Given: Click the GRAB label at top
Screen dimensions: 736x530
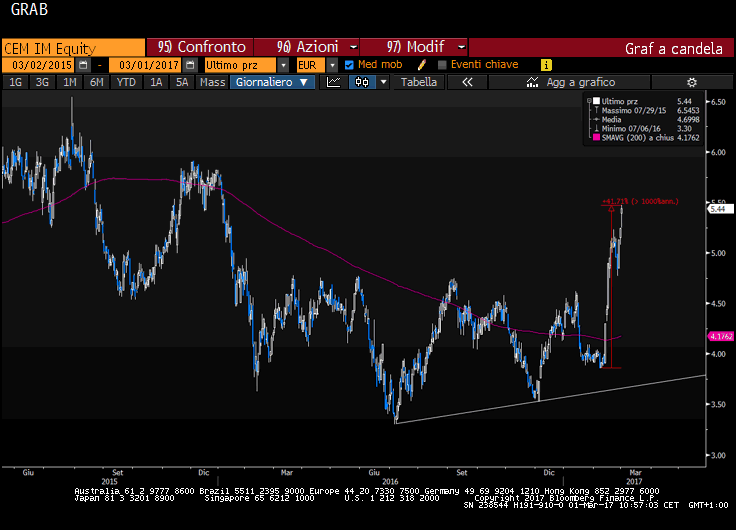Looking at the screenshot, I should point(29,9).
